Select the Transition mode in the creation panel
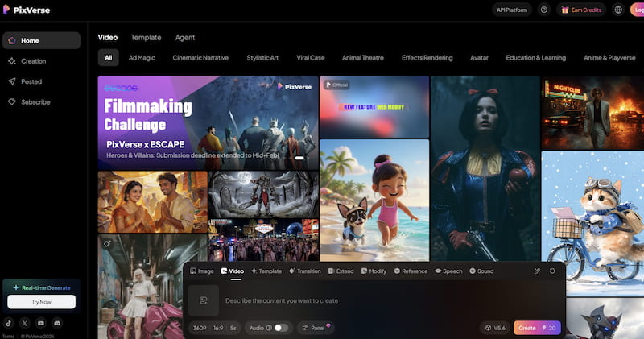644x339 pixels. click(304, 271)
